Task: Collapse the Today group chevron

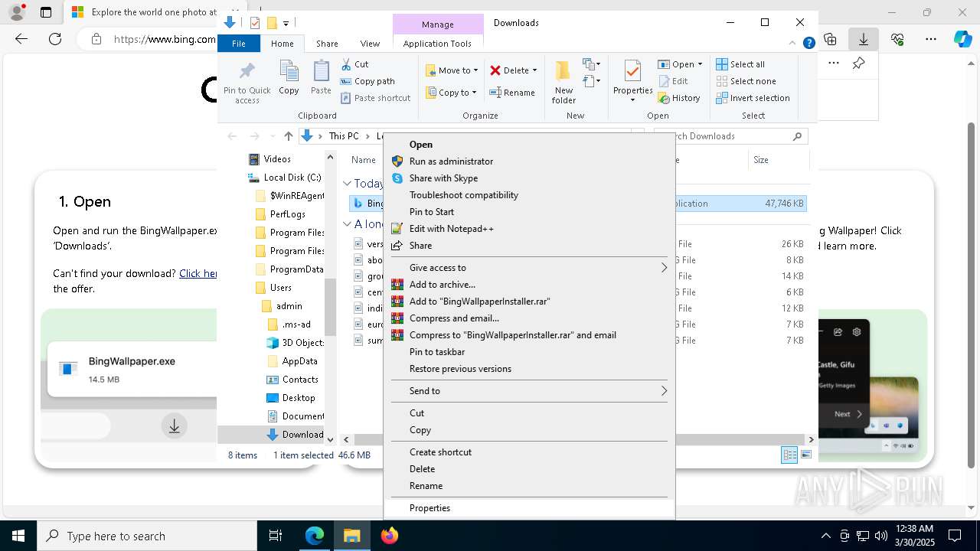Action: pos(347,184)
